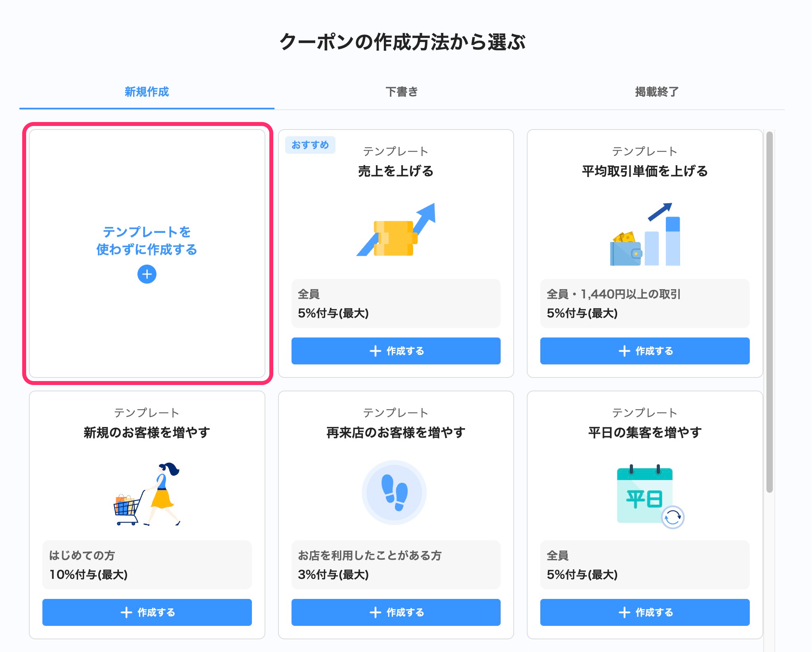Click the はじめての方 10%付与 info box

(147, 565)
